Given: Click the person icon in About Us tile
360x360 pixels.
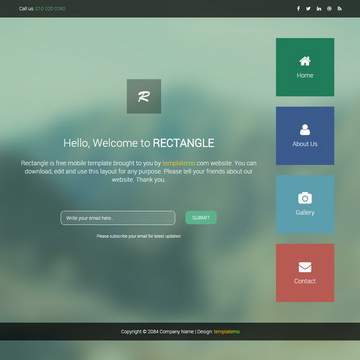Looking at the screenshot, I should [x=305, y=130].
